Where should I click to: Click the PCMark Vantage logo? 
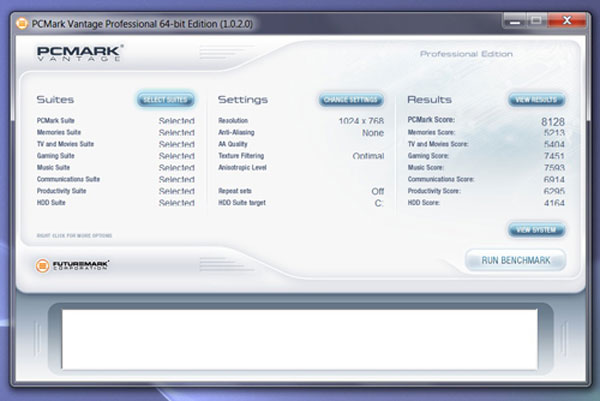(80, 53)
